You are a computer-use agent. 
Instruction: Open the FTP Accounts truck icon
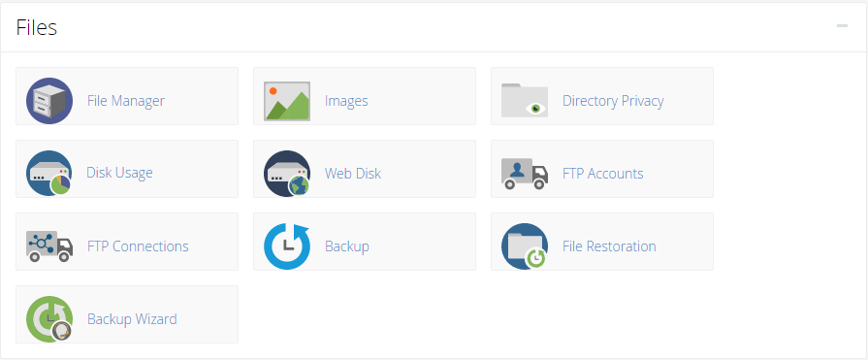525,174
